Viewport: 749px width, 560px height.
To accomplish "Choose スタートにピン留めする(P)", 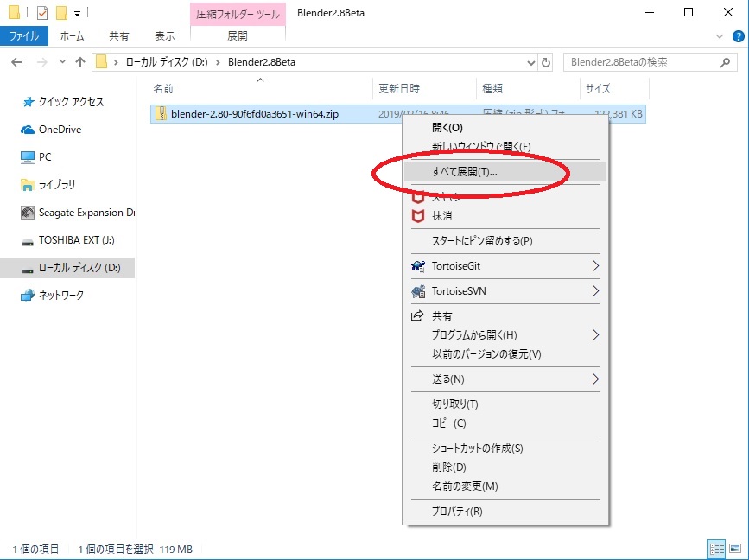I will click(505, 241).
